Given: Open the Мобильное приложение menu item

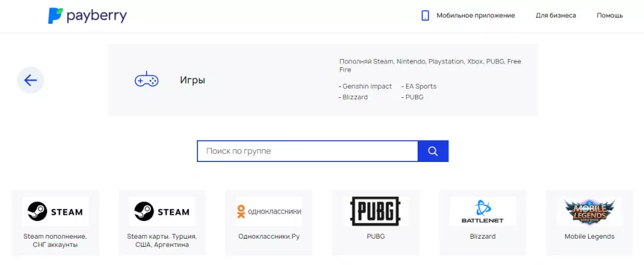Looking at the screenshot, I should tap(475, 16).
